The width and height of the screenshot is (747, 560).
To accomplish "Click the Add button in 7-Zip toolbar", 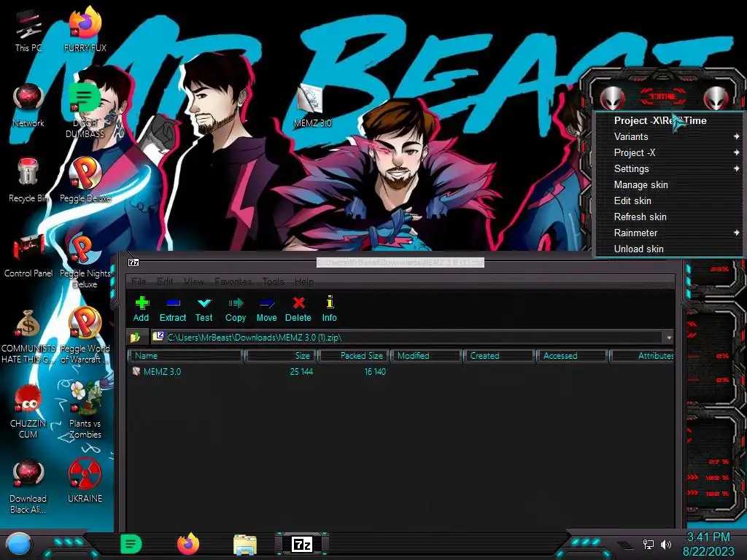I will click(x=141, y=308).
